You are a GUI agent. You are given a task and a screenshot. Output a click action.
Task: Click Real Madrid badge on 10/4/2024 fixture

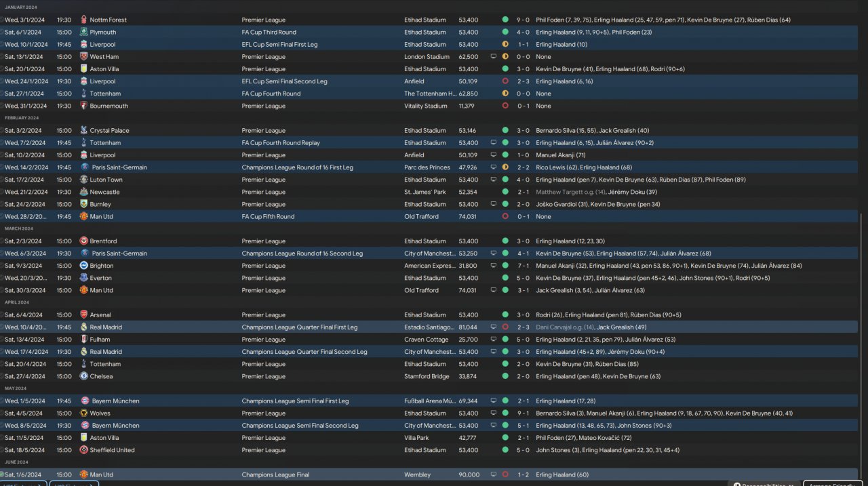[x=84, y=327]
